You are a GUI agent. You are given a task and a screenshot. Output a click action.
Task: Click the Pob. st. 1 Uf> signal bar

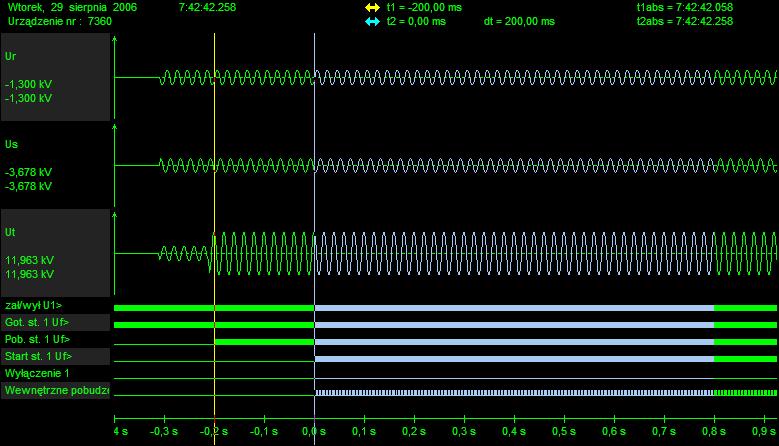[x=496, y=342]
